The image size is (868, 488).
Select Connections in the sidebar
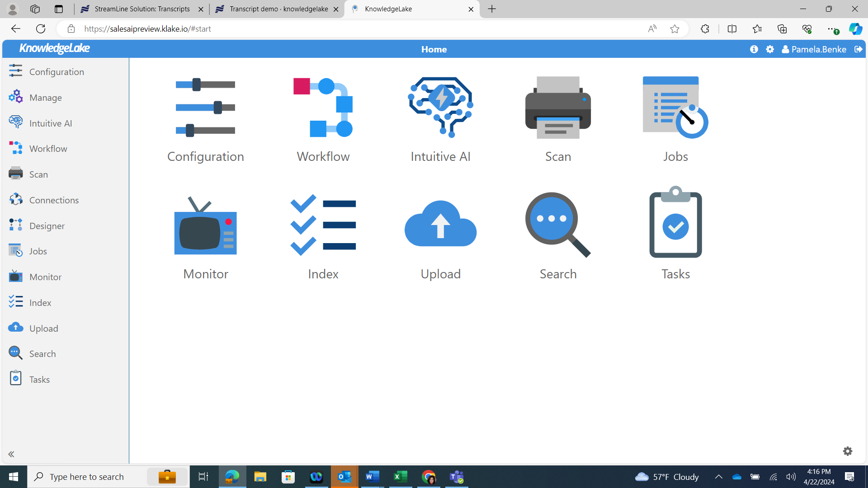pos(54,200)
